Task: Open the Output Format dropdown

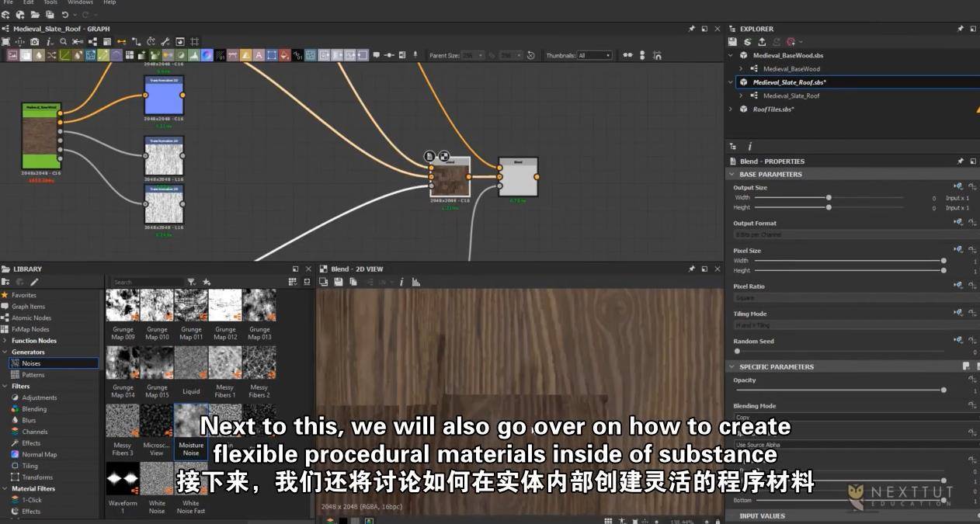Action: [x=855, y=234]
